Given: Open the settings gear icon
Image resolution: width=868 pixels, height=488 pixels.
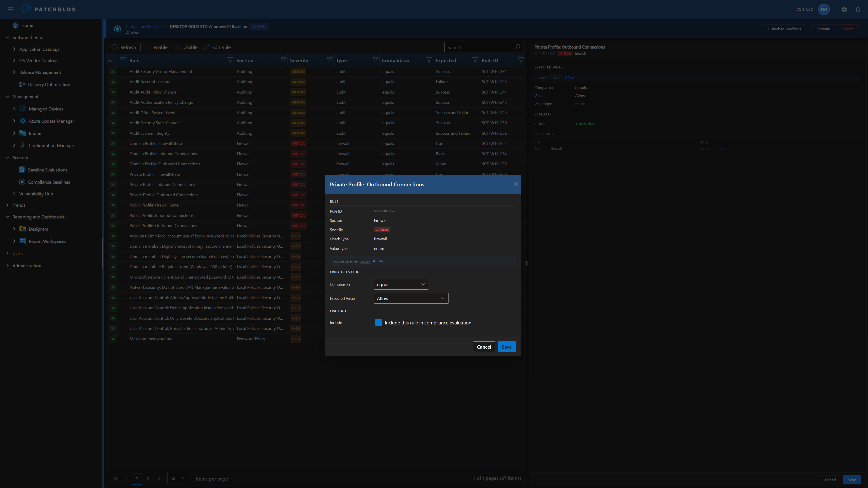Looking at the screenshot, I should click(x=844, y=9).
